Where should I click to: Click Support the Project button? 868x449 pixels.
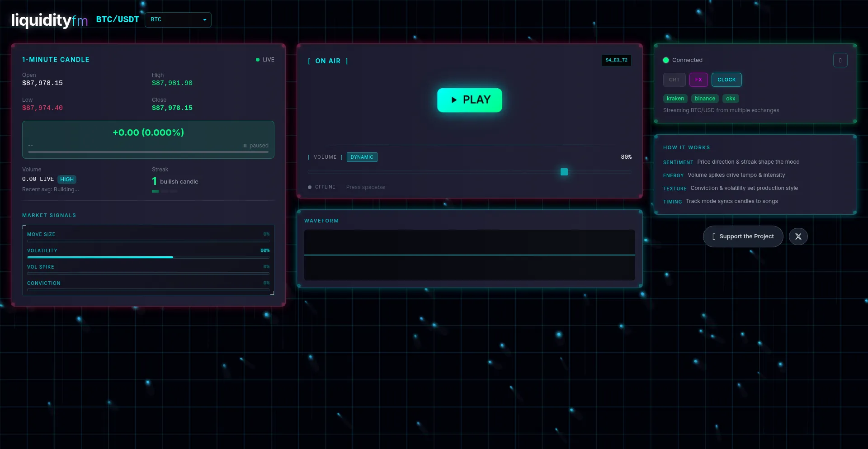pyautogui.click(x=743, y=236)
